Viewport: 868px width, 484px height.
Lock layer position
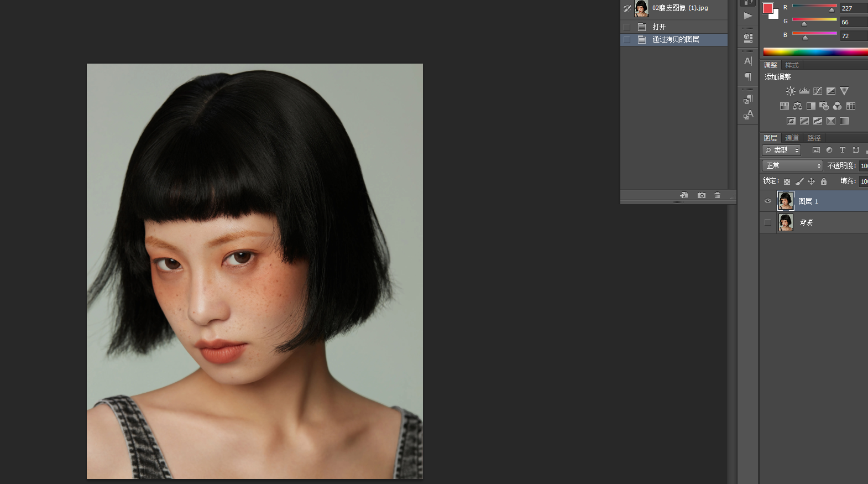(x=812, y=181)
